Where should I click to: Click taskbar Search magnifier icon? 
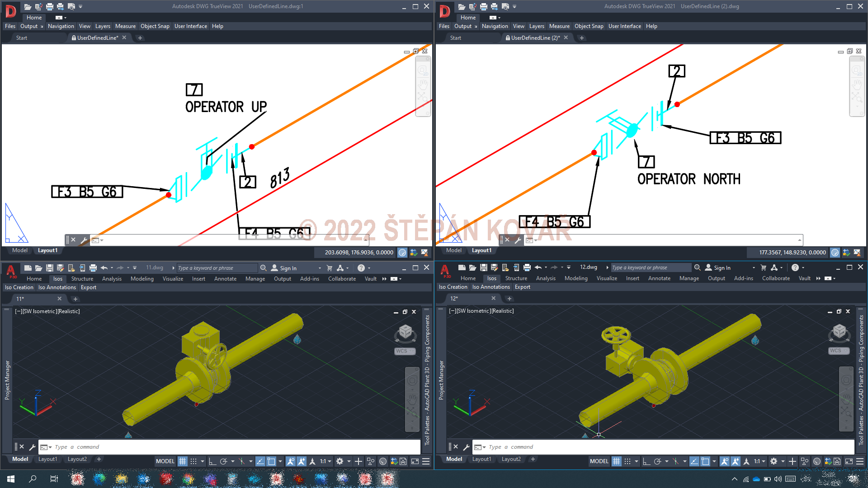pos(33,479)
